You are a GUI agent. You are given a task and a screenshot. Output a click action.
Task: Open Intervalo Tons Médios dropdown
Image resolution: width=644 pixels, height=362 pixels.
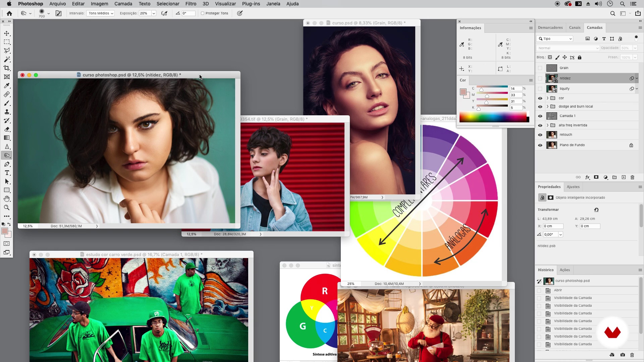coord(100,13)
